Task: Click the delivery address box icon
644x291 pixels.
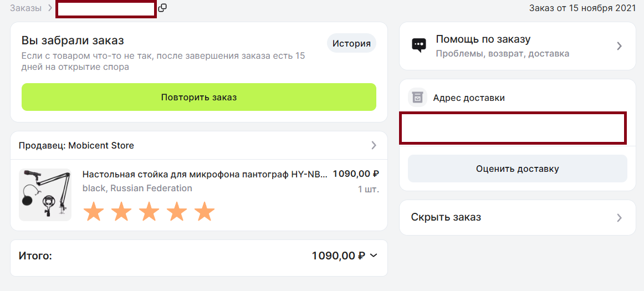Action: (417, 98)
